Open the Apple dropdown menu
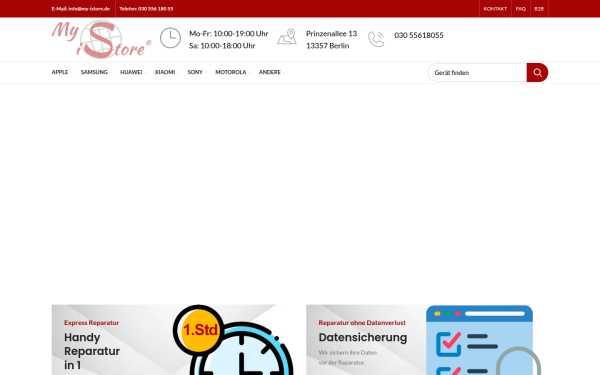 (x=62, y=72)
